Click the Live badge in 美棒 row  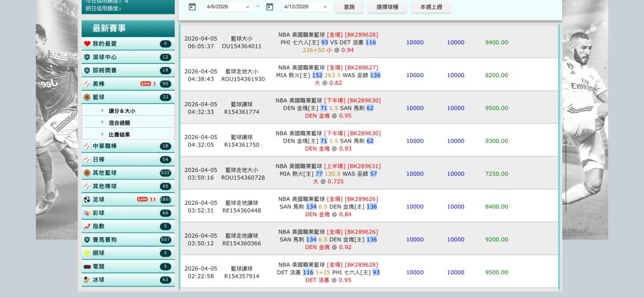coord(145,84)
